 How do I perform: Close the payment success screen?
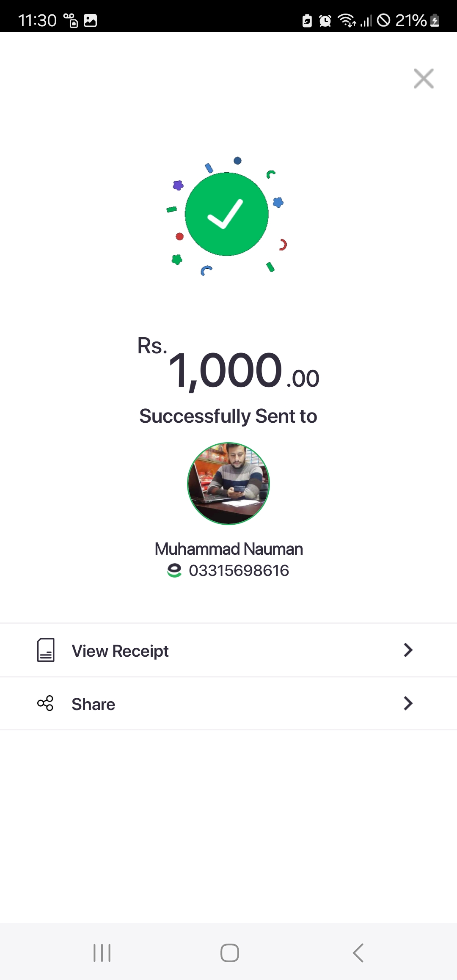424,79
